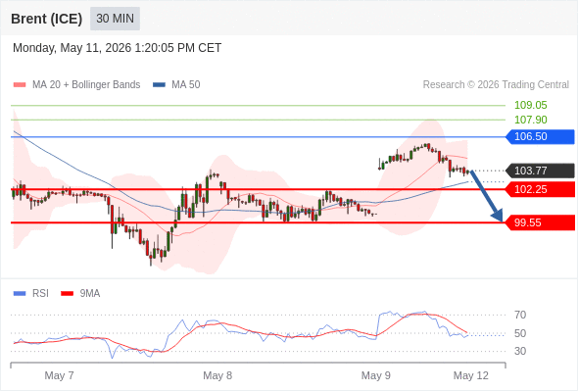Click the red 99.55 target price tag
Viewport: 578px width, 392px height.
coord(541,222)
